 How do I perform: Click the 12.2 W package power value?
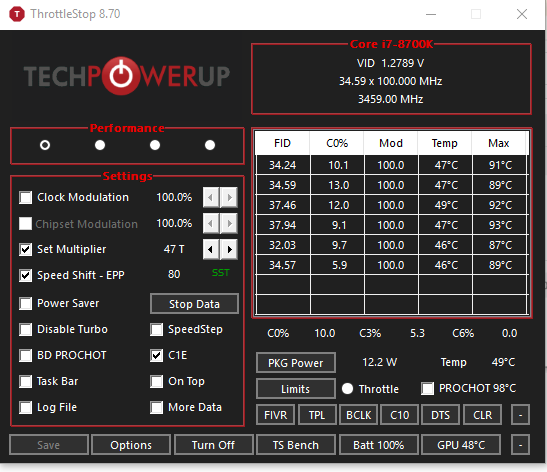click(x=380, y=362)
